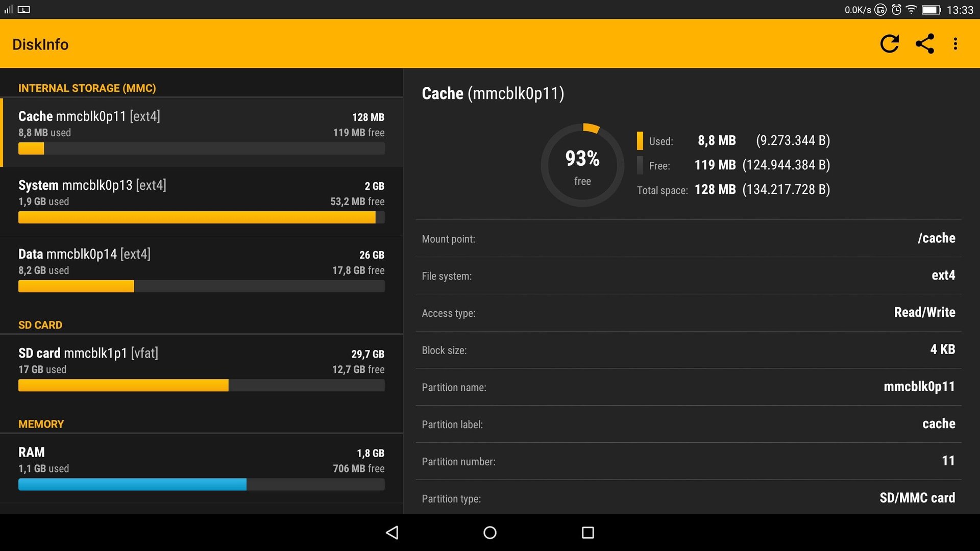Tap the blue RAM usage bar

coord(202,484)
